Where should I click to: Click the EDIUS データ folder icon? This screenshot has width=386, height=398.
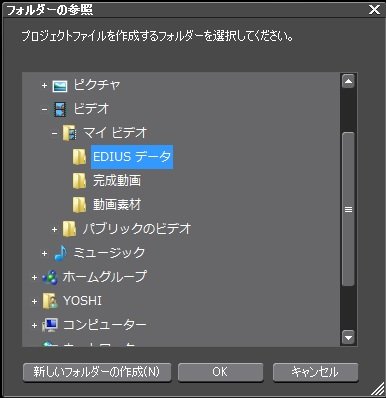pyautogui.click(x=79, y=157)
